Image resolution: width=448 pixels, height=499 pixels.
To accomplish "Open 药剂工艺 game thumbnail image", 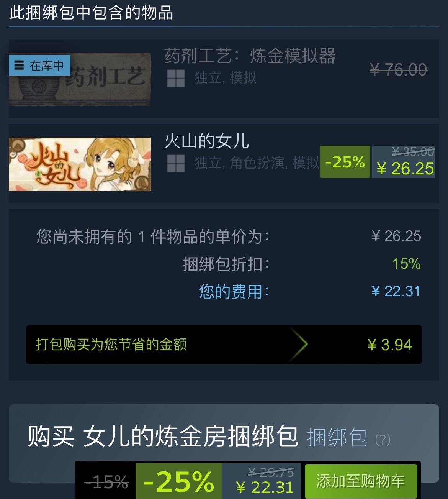I will [x=80, y=79].
